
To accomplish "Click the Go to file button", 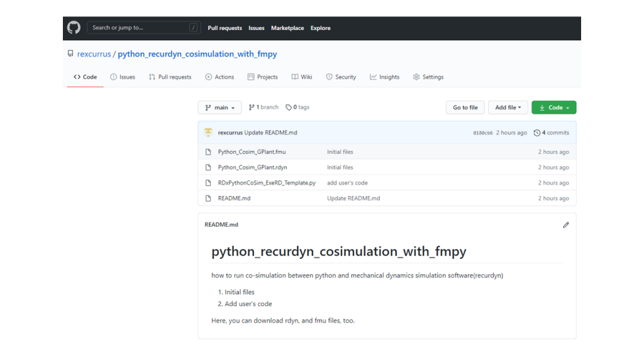I will [x=465, y=107].
